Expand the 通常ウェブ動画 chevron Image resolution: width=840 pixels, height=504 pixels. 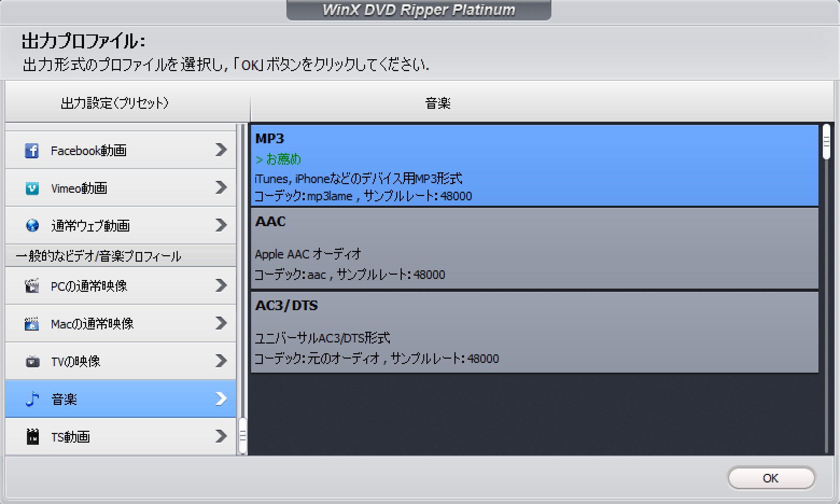[221, 225]
